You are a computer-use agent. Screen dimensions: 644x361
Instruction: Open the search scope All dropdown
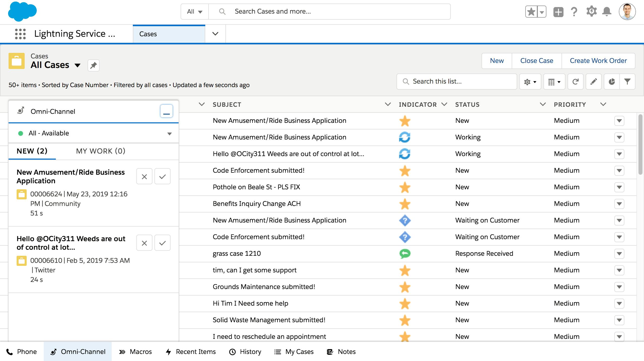click(x=195, y=12)
